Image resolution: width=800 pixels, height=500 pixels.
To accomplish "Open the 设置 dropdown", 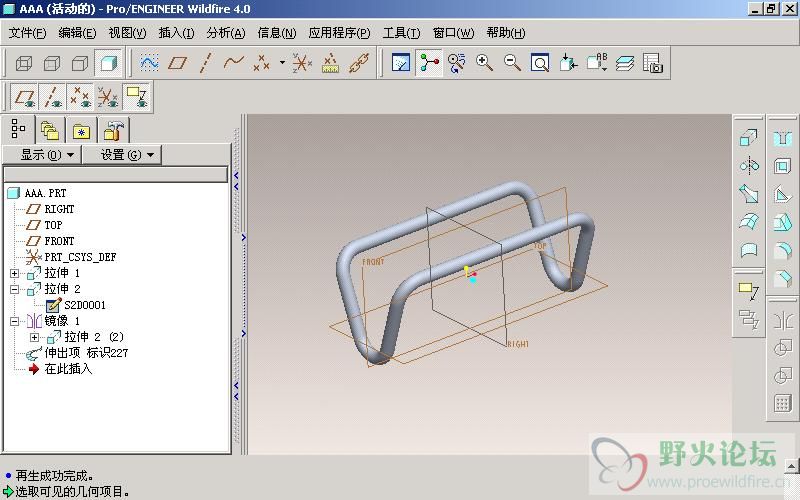I will [x=122, y=155].
